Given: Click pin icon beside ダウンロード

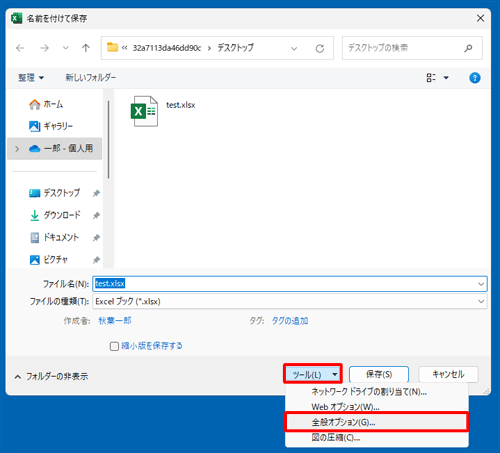Looking at the screenshot, I should 96,216.
